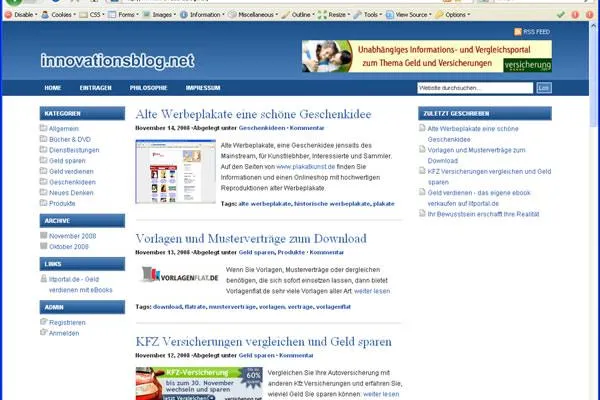Open the plakatkunst website screenshot thumbnail
This screenshot has width=600, height=400.
pyautogui.click(x=176, y=171)
